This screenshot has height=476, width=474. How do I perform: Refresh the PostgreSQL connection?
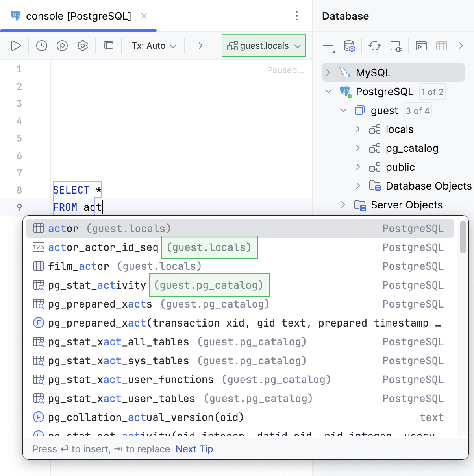[x=374, y=46]
